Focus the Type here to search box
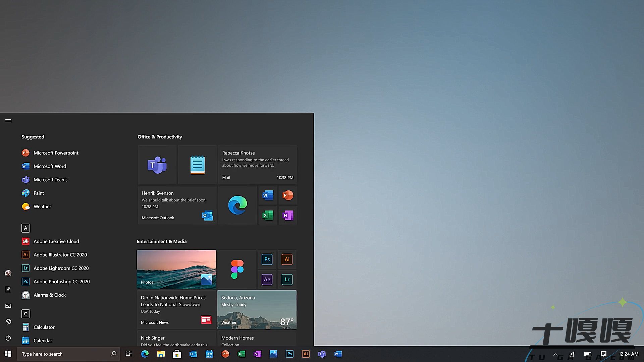Viewport: 644px width, 362px height. 69,354
